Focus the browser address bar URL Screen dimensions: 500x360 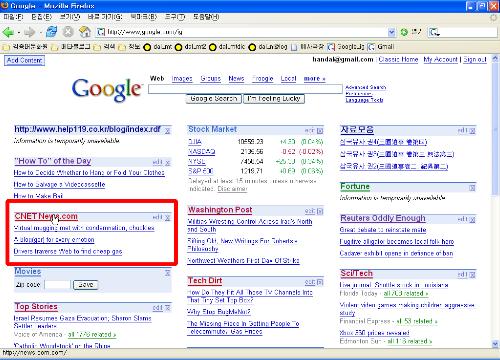242,32
